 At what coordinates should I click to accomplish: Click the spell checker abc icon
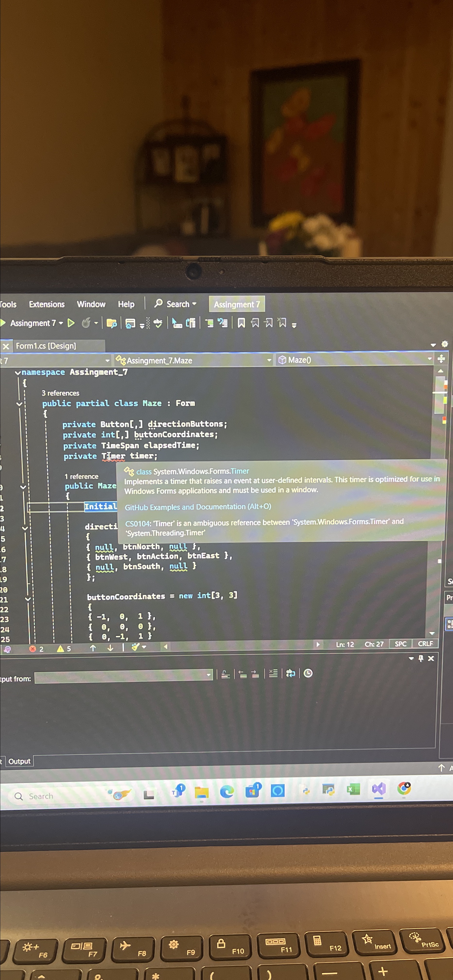158,323
